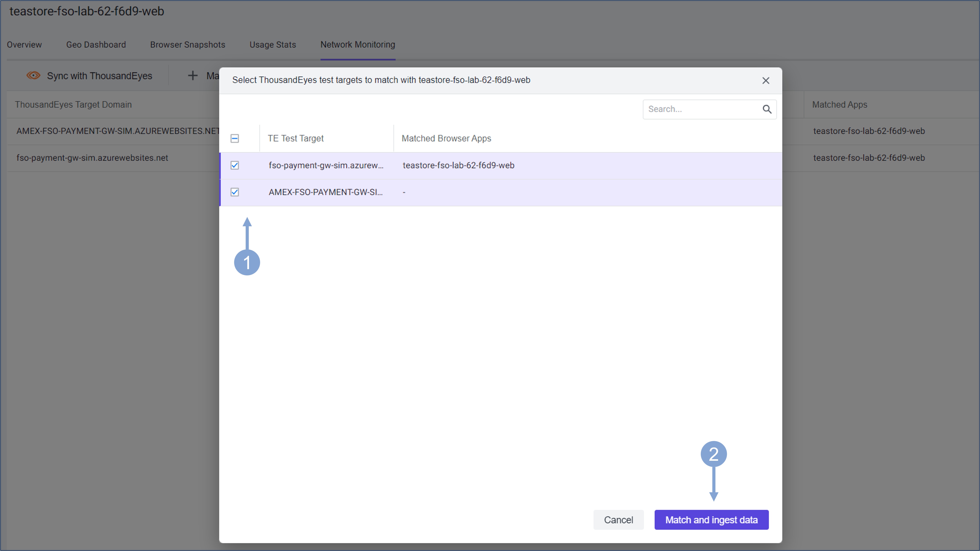980x551 pixels.
Task: Select the fso-payment-gw-sim.azurew... row text
Action: 326,165
